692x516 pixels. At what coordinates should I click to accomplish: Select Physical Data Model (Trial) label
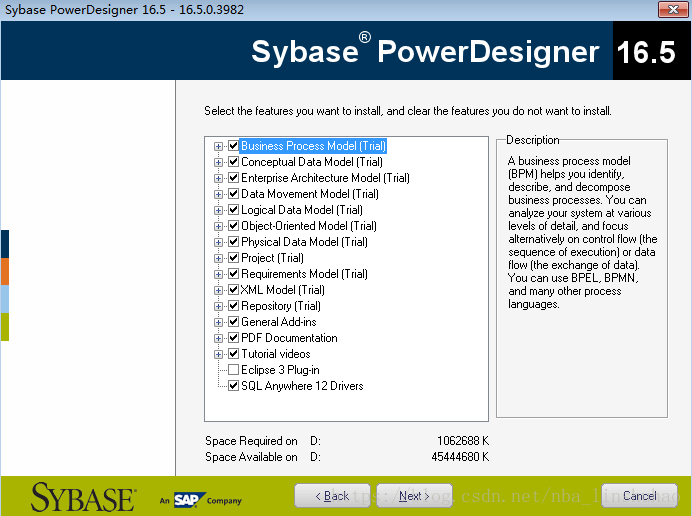coord(305,242)
